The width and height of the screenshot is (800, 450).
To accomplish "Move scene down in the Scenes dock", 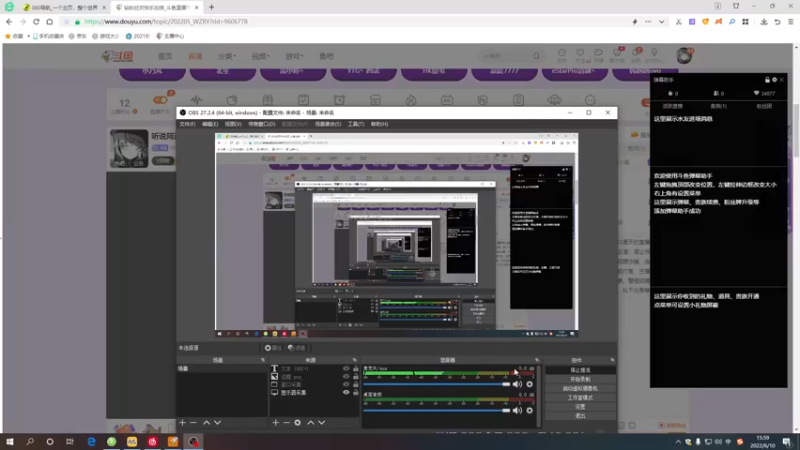I will (218, 422).
